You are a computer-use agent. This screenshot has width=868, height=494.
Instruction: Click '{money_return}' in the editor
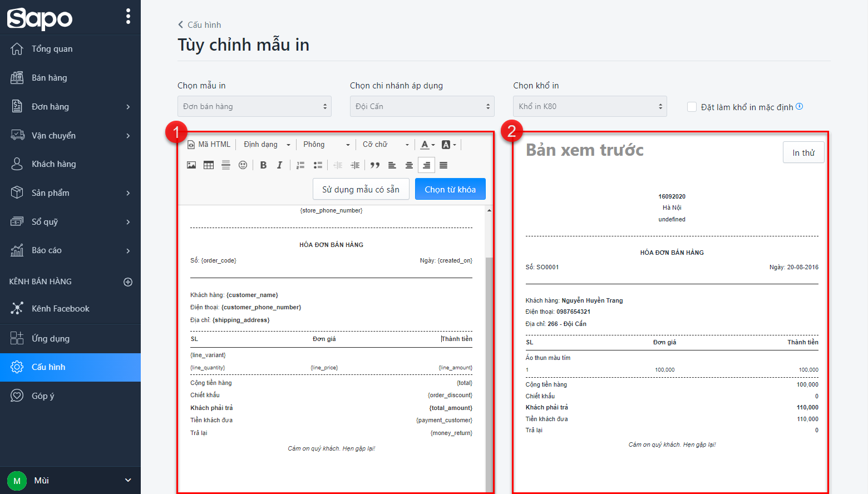click(451, 433)
